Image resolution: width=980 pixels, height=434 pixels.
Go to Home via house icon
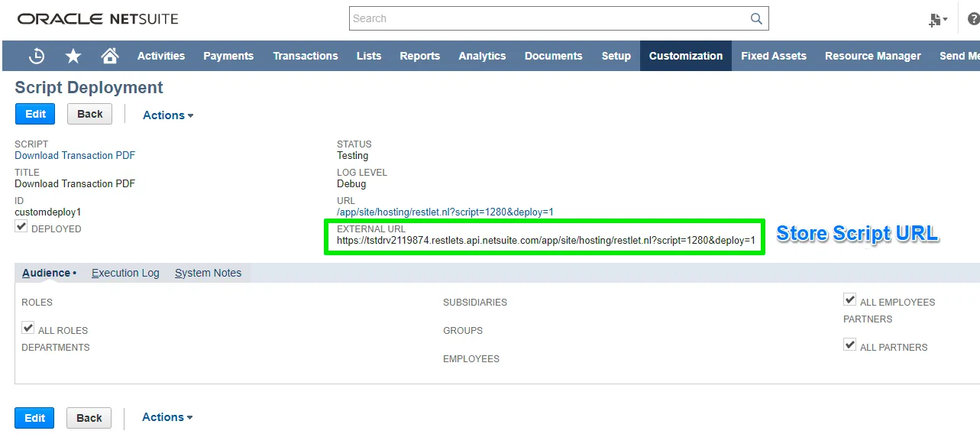click(x=110, y=55)
